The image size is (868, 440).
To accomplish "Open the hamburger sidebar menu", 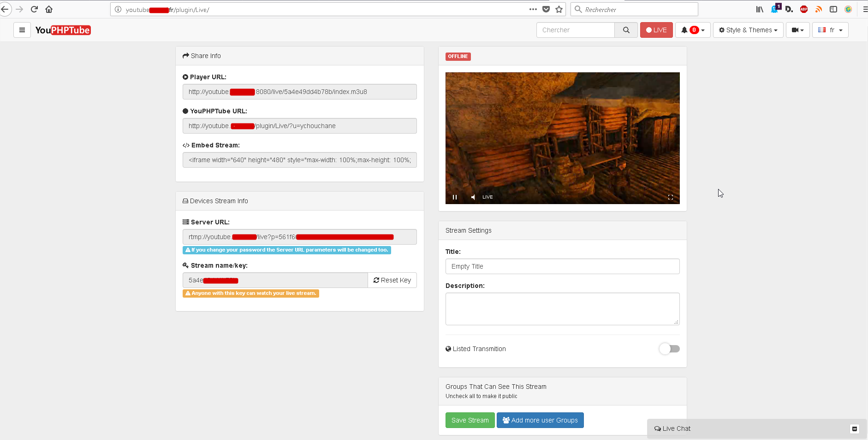I will (22, 30).
